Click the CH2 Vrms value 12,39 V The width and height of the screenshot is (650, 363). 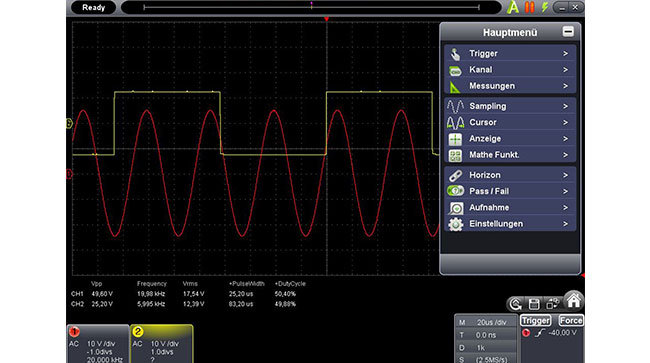(x=193, y=304)
